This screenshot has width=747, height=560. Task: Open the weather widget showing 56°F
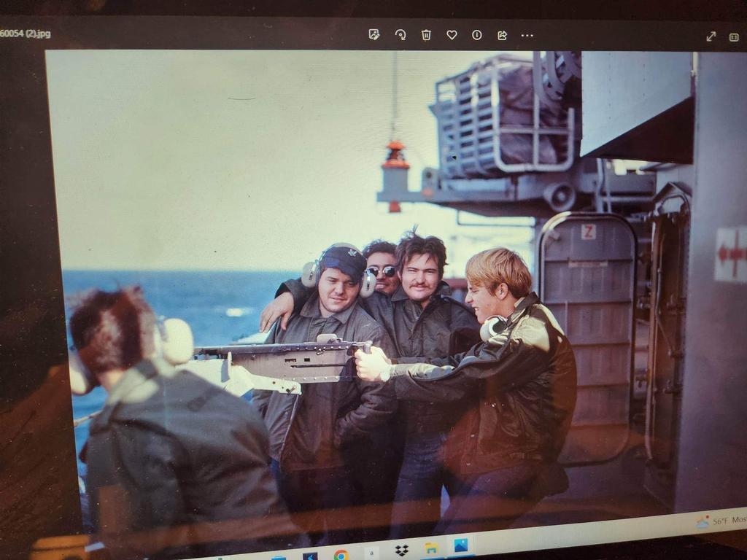pyautogui.click(x=721, y=521)
